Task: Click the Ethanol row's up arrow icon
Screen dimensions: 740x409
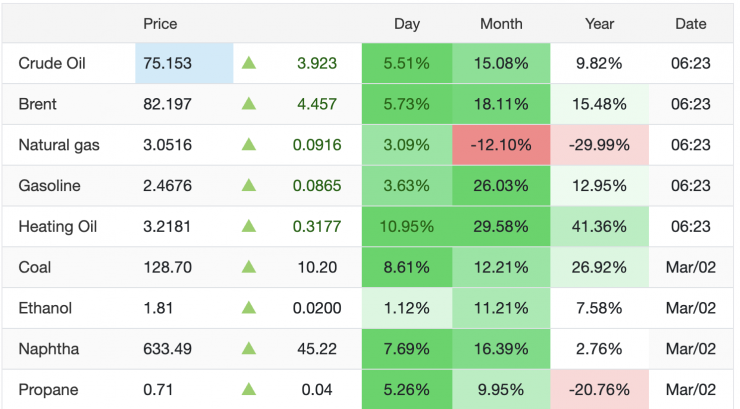Action: 249,308
